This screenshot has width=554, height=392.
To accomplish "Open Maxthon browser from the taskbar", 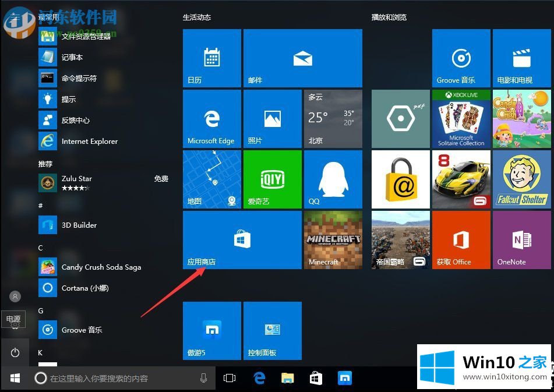I will click(x=345, y=378).
